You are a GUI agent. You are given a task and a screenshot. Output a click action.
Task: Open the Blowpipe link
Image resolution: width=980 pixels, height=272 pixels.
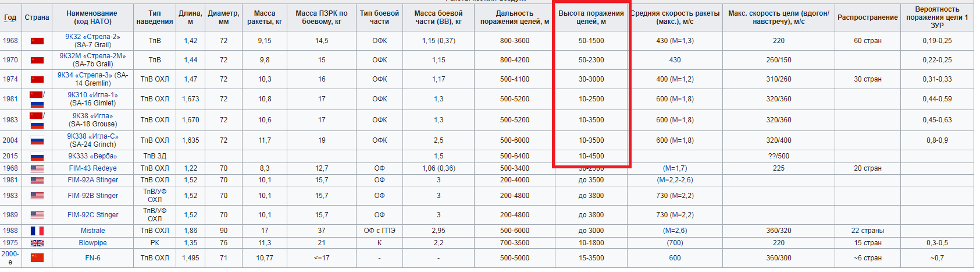pyautogui.click(x=92, y=243)
